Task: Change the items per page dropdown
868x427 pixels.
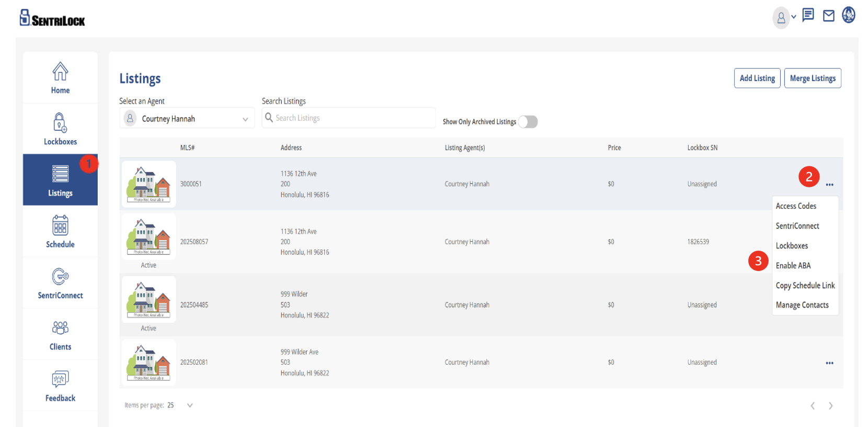Action: pos(189,406)
